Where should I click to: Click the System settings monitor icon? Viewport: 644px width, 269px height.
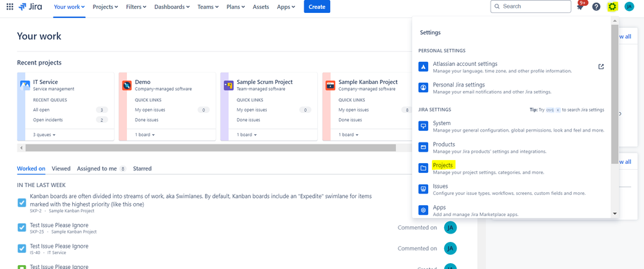423,126
